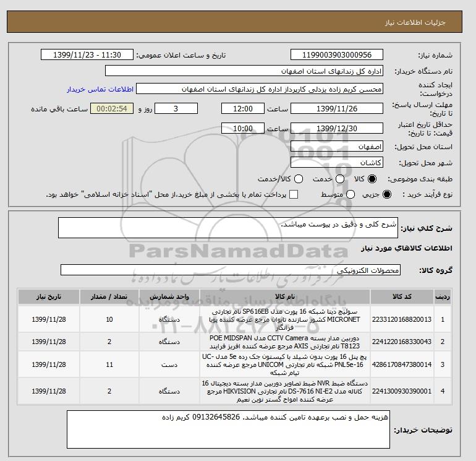Screen dimensions: 476x461
Task: Click need date 1399/11/28 in row 1
Action: pyautogui.click(x=49, y=319)
